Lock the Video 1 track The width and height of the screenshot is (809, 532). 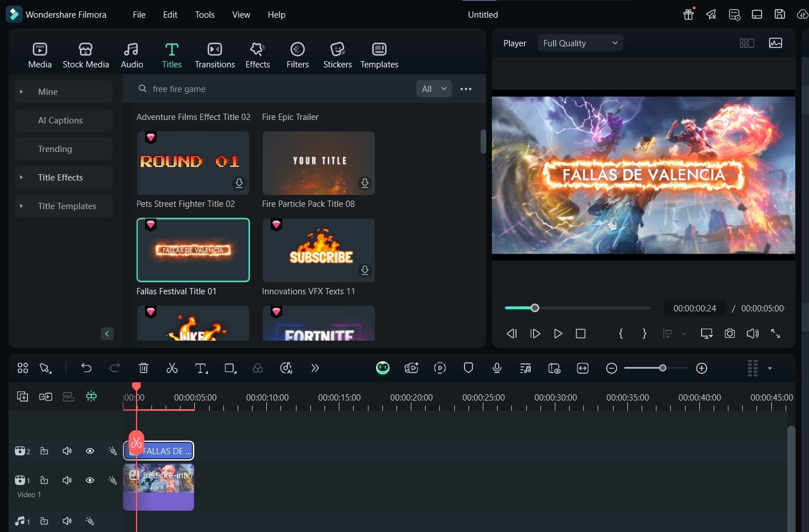click(x=44, y=480)
